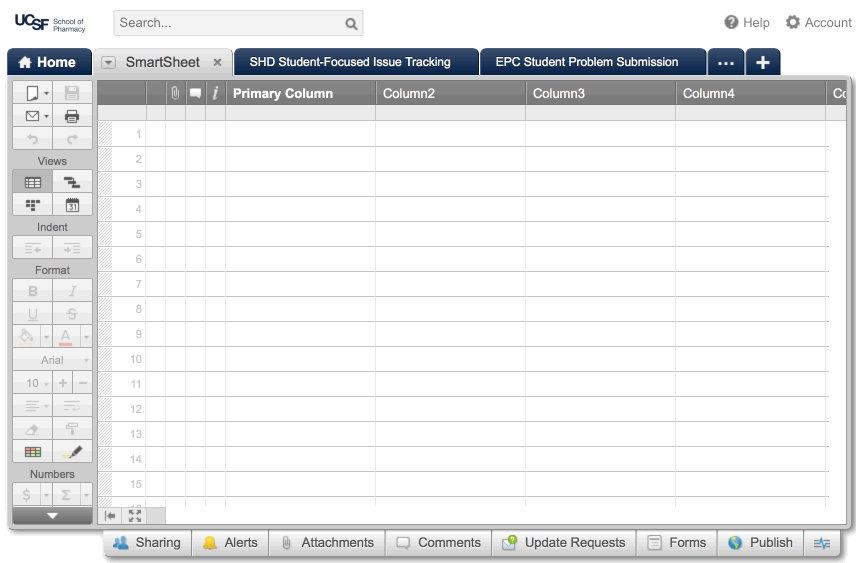The width and height of the screenshot is (856, 563).
Task: Click the Account link
Action: [818, 22]
